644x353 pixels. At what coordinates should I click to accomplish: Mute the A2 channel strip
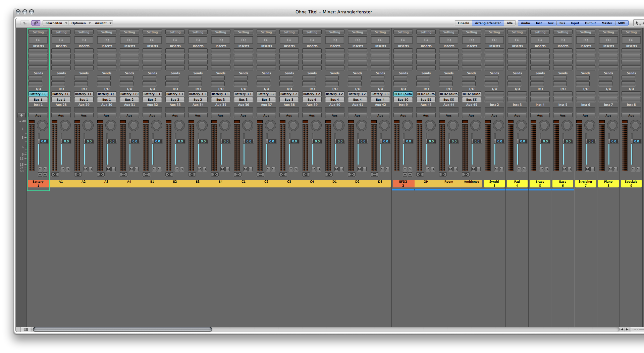[86, 169]
